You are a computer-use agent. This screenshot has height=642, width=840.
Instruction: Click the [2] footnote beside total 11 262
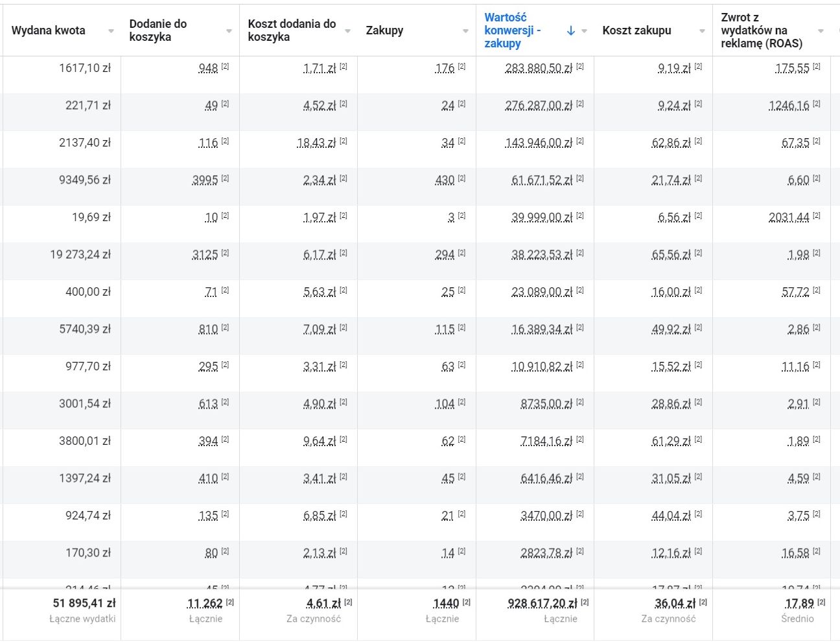click(229, 602)
